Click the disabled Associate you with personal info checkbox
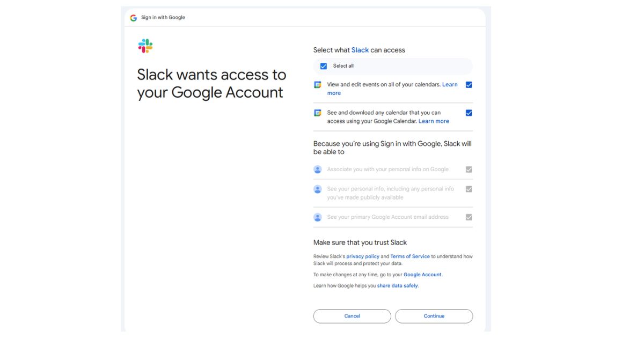Screen dimensions: 644x338 pyautogui.click(x=469, y=170)
